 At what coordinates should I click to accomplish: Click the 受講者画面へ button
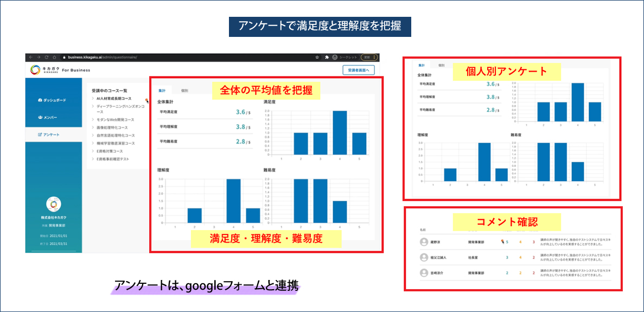359,70
